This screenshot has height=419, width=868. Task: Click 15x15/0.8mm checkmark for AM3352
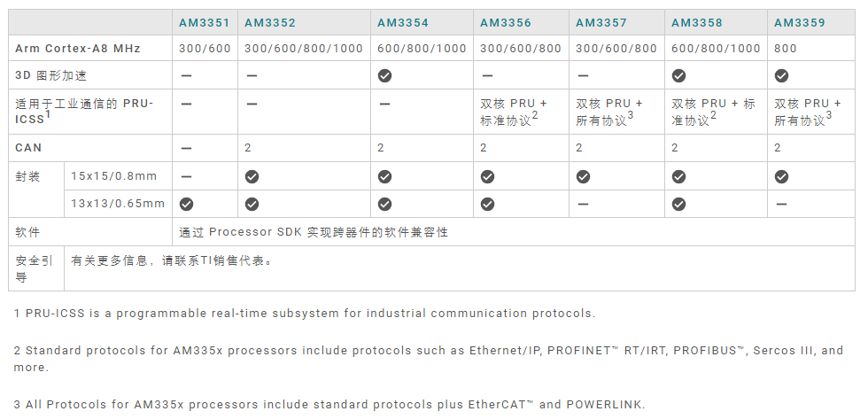(x=252, y=176)
